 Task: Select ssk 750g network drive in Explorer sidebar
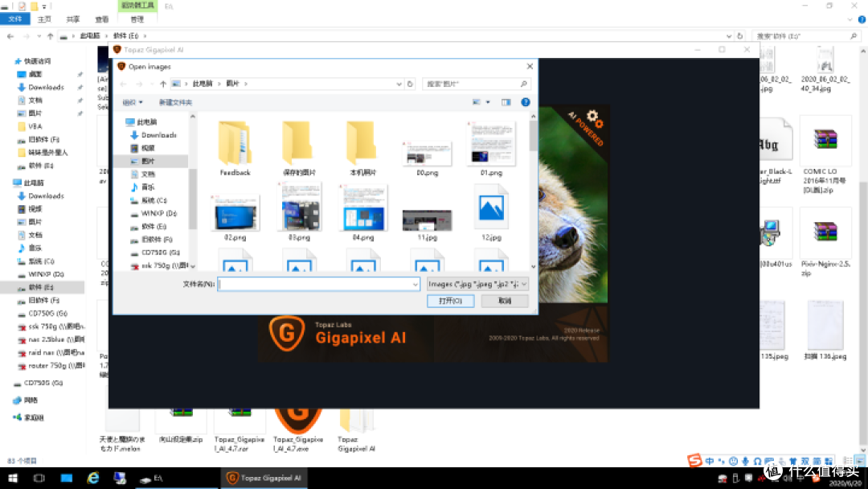pyautogui.click(x=51, y=327)
